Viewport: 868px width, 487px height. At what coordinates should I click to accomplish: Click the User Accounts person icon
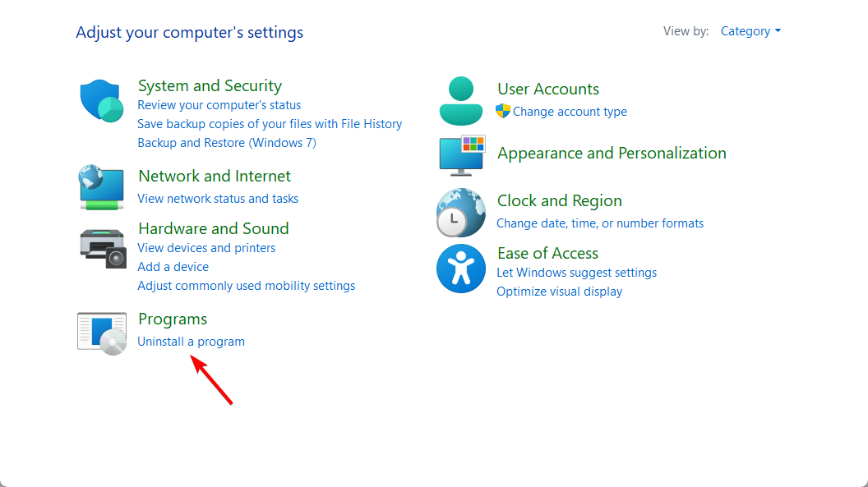coord(460,100)
